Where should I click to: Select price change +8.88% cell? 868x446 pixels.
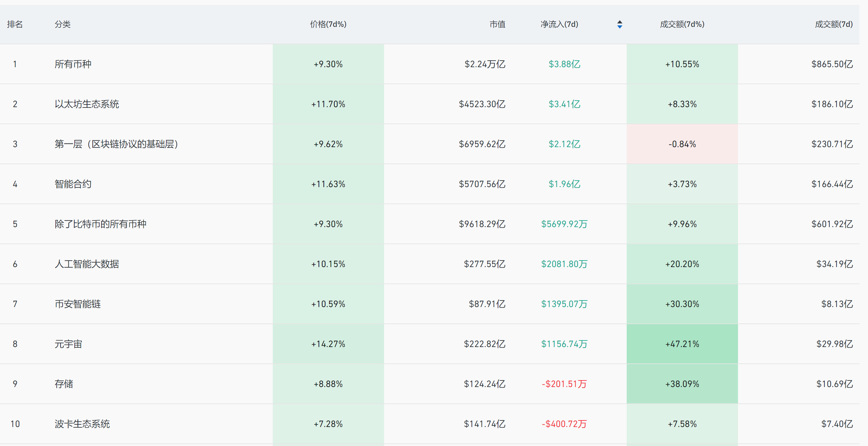click(x=328, y=384)
